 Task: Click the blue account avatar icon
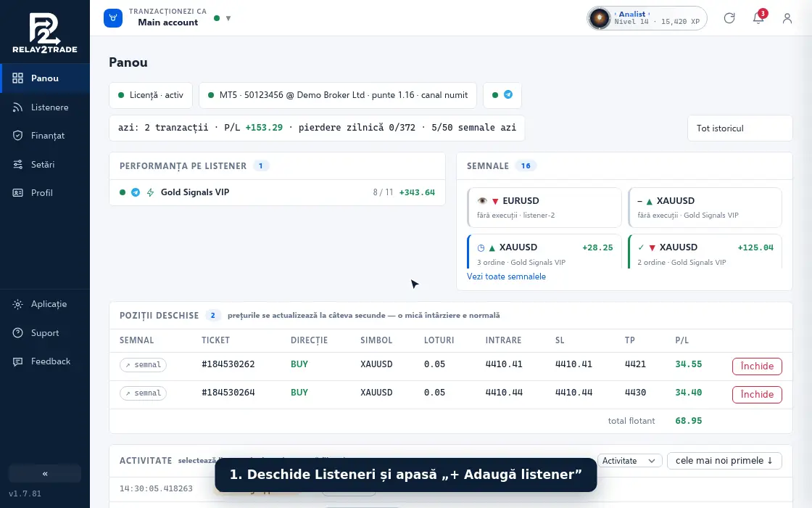pos(113,18)
